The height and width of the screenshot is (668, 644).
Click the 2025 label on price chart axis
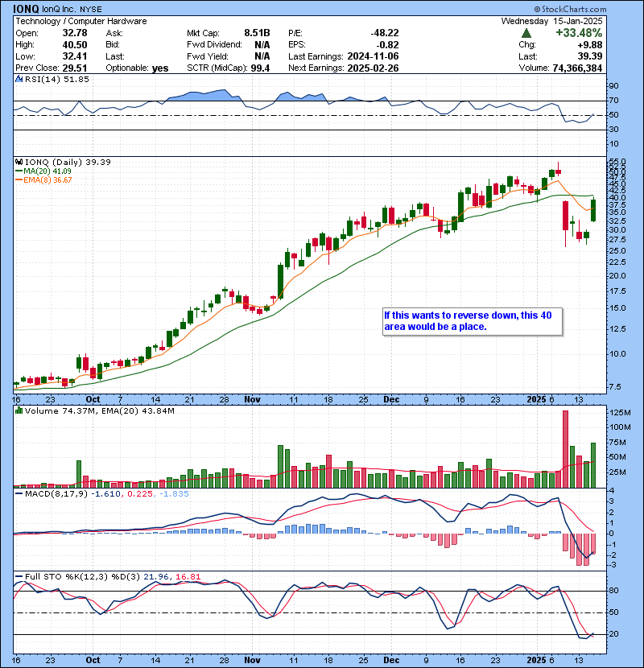pyautogui.click(x=536, y=399)
